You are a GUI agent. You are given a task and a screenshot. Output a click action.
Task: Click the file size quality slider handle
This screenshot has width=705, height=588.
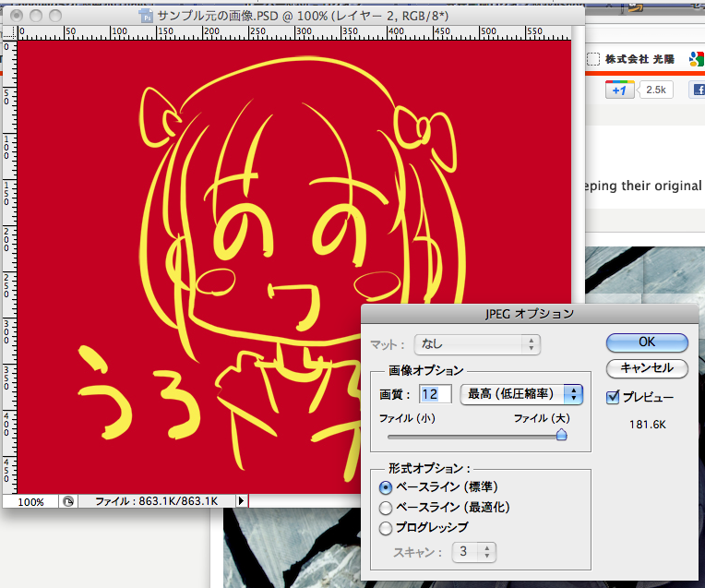[561, 435]
